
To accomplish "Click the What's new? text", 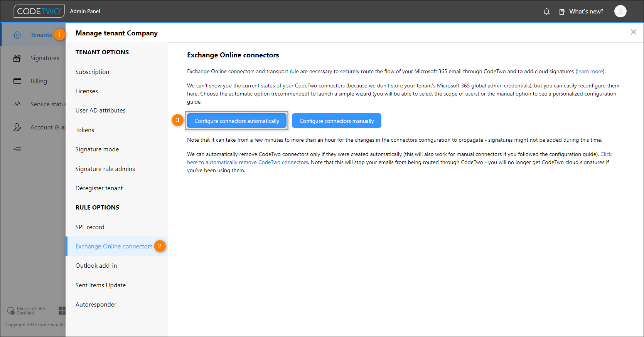I will [x=586, y=12].
